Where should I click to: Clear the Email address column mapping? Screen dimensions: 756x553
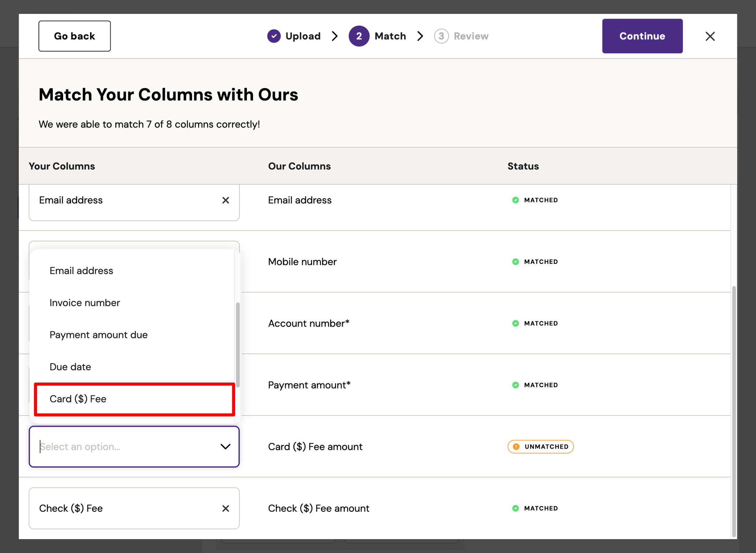pyautogui.click(x=226, y=200)
